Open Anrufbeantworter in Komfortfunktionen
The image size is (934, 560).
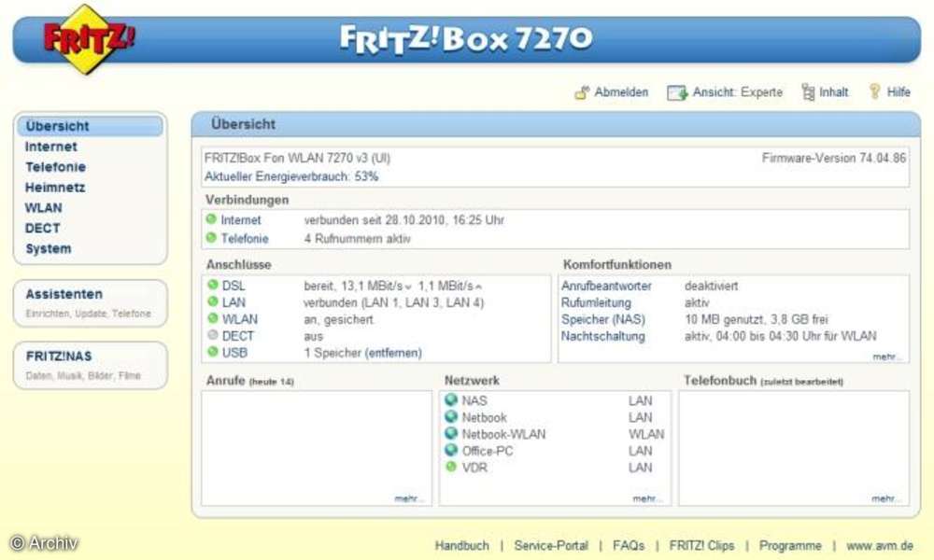[x=606, y=286]
